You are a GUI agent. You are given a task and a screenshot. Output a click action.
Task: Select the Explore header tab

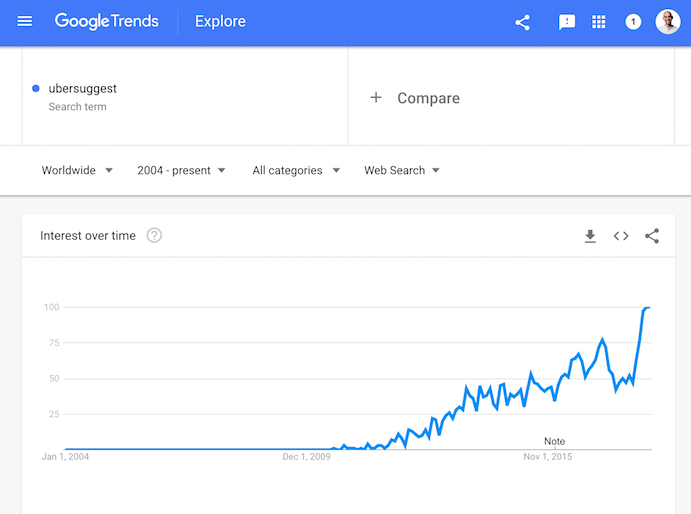pyautogui.click(x=220, y=21)
